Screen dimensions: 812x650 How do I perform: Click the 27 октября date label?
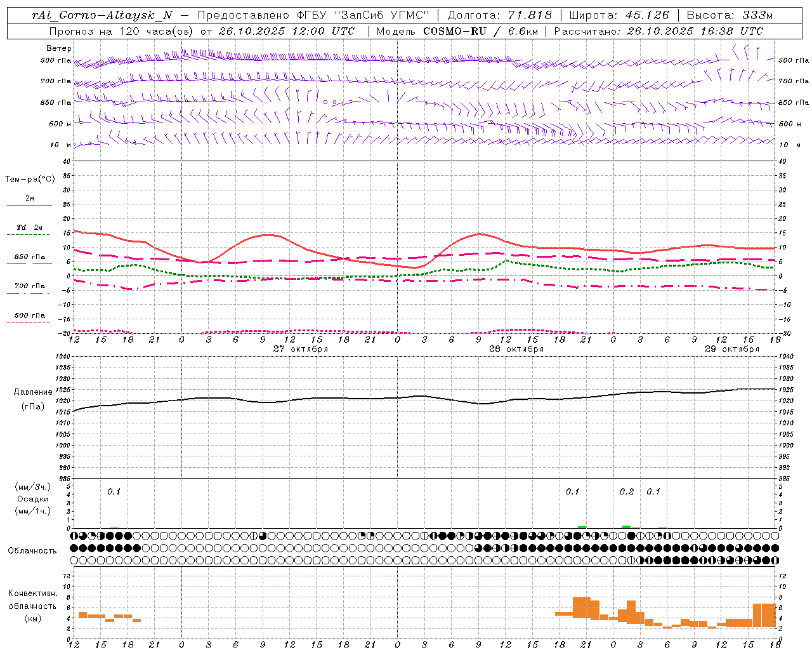301,349
